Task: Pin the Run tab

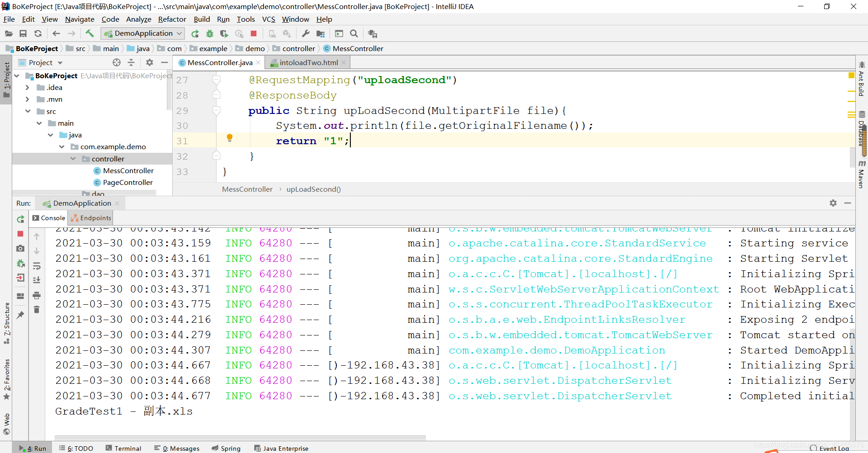Action: tap(20, 315)
